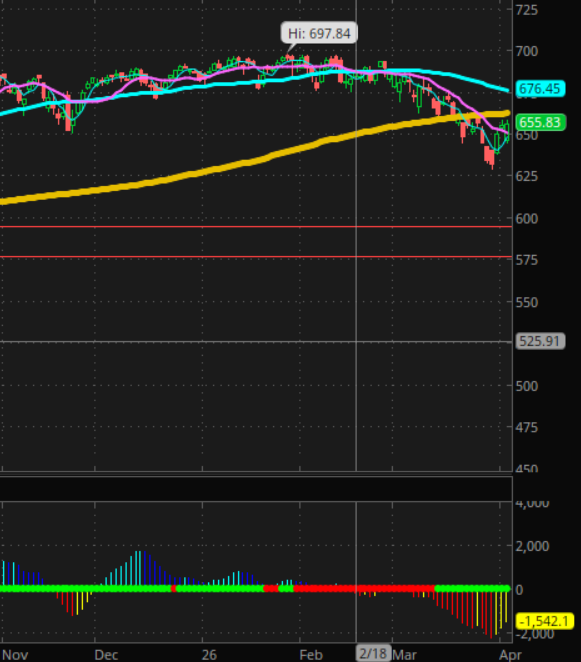Click the deepest red histogram bar in late March

coord(491,615)
